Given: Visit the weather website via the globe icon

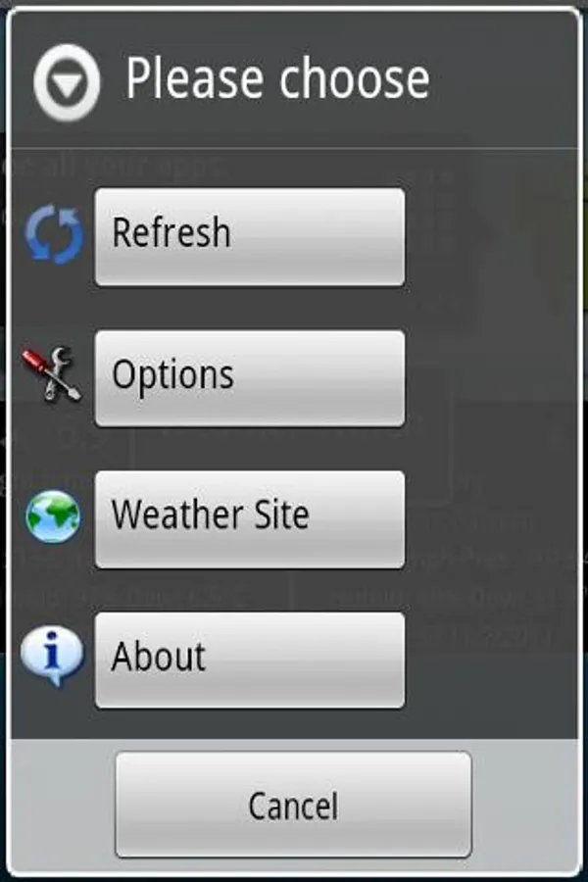Looking at the screenshot, I should click(x=53, y=516).
